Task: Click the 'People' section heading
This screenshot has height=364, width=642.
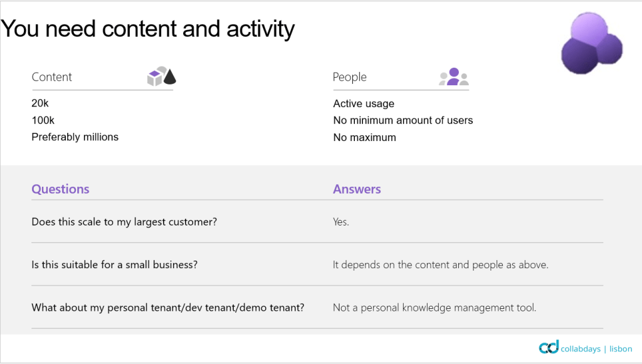Action: pyautogui.click(x=350, y=77)
